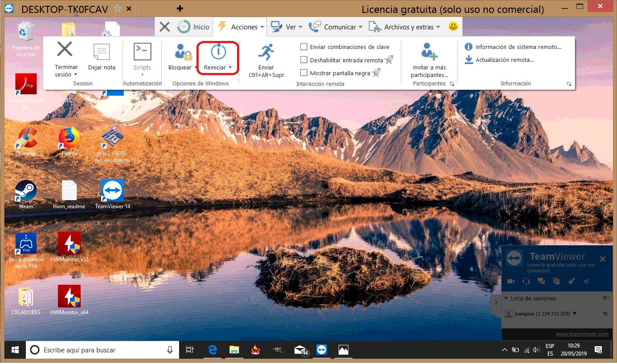617x364 pixels.
Task: Select the hwm_readme file icon
Action: 69,195
